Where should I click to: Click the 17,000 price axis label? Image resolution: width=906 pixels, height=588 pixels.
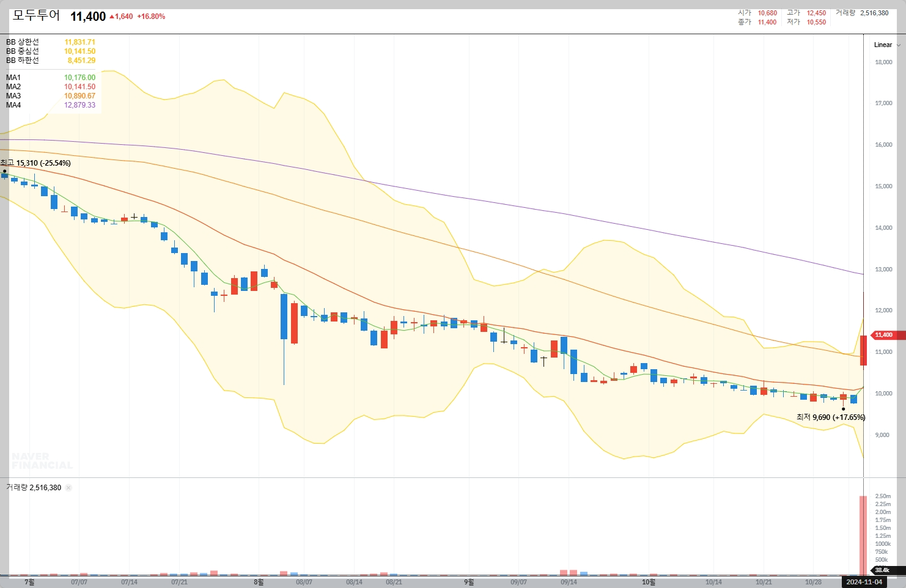[883, 103]
